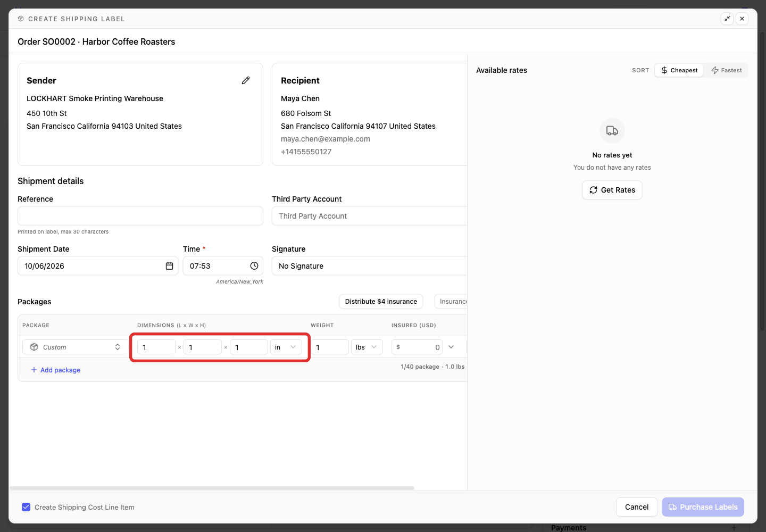Click the Reference input field
The image size is (766, 532).
pos(140,216)
